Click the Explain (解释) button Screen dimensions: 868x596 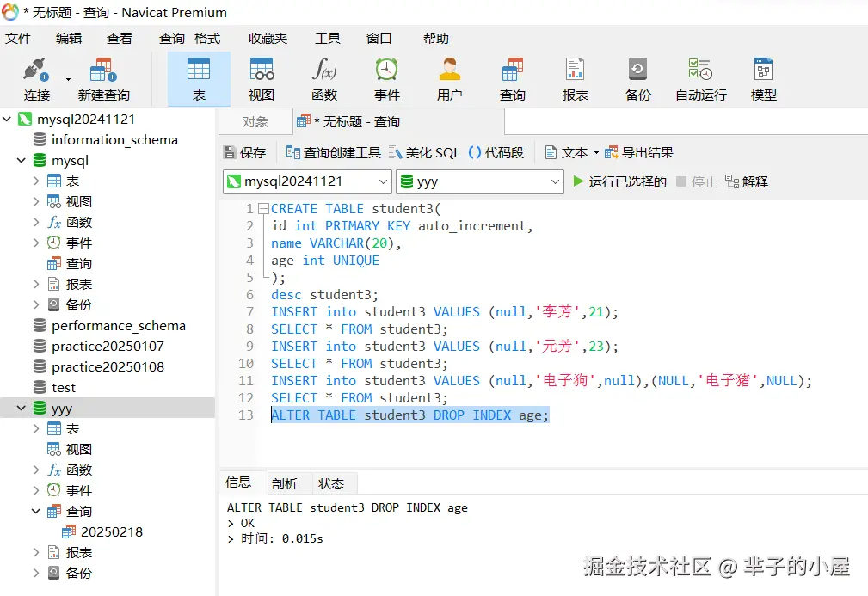tap(747, 181)
